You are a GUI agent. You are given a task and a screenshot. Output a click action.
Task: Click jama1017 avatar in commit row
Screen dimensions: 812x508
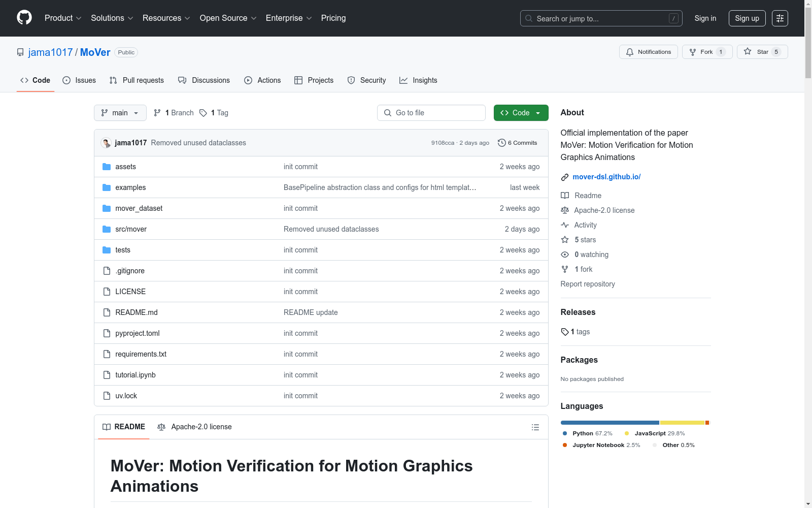click(x=106, y=143)
